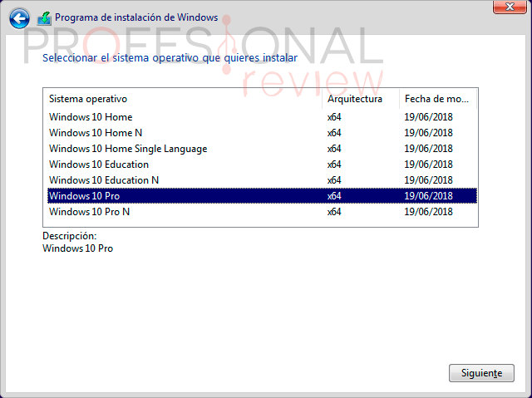Click the 'Seleccionar el sistema operativo' heading

(x=170, y=58)
